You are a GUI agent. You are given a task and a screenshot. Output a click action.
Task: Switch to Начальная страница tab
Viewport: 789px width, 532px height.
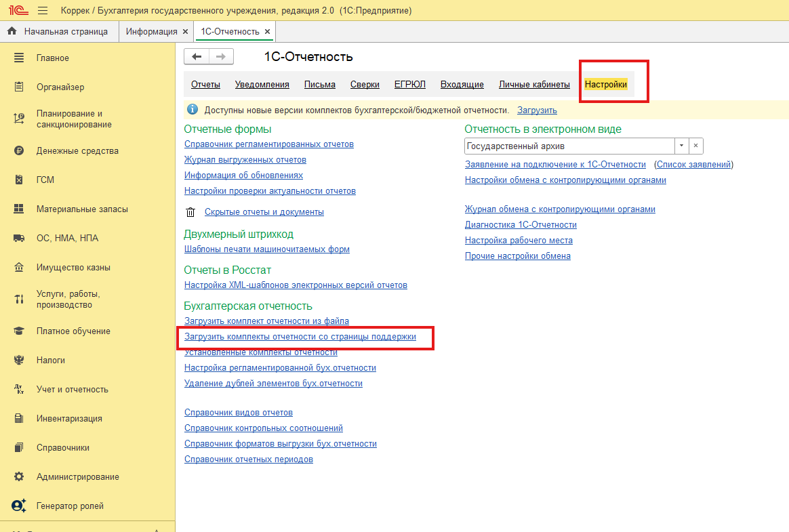click(60, 31)
